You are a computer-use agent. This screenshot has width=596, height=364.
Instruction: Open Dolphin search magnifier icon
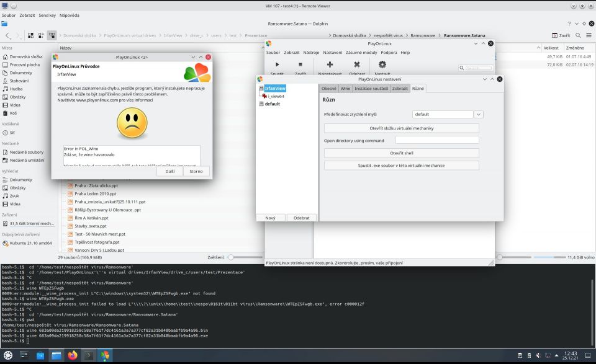pos(578,35)
